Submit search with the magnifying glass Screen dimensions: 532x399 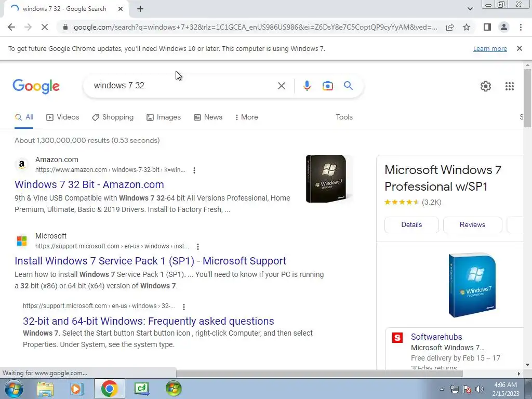(349, 86)
